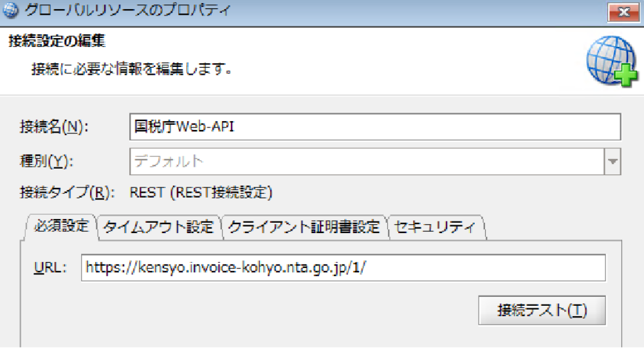Image resolution: width=644 pixels, height=349 pixels.
Task: Click the 接続名 input field
Action: pyautogui.click(x=374, y=127)
